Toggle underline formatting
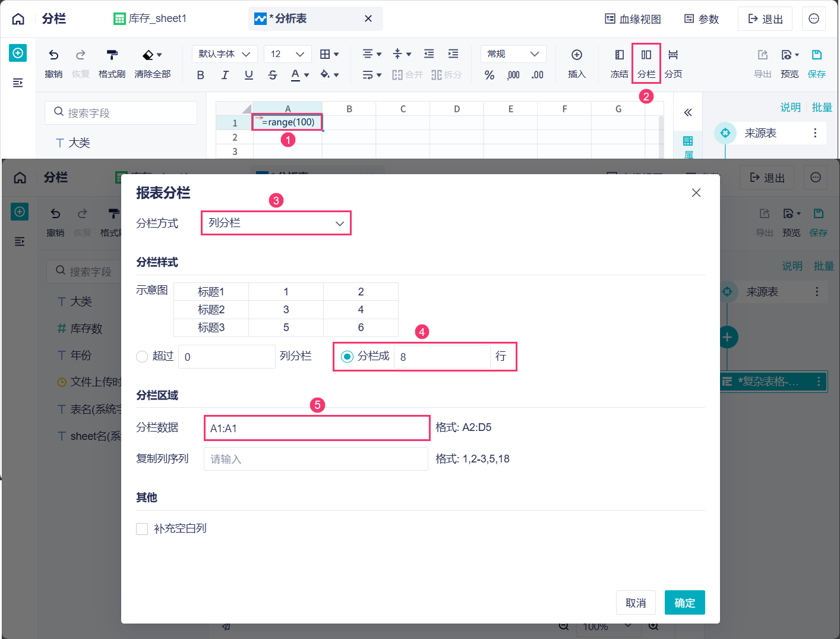Screen dimensions: 840x639 pos(249,75)
